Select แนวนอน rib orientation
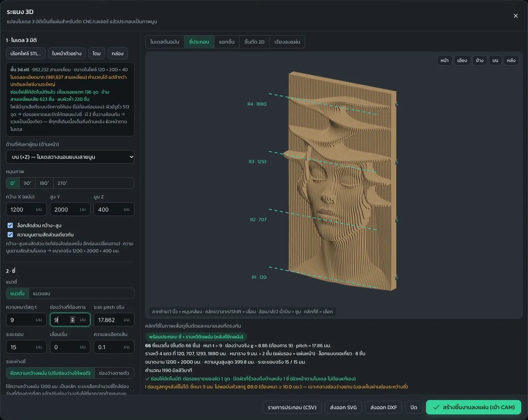This screenshot has width=528, height=420. (x=42, y=294)
